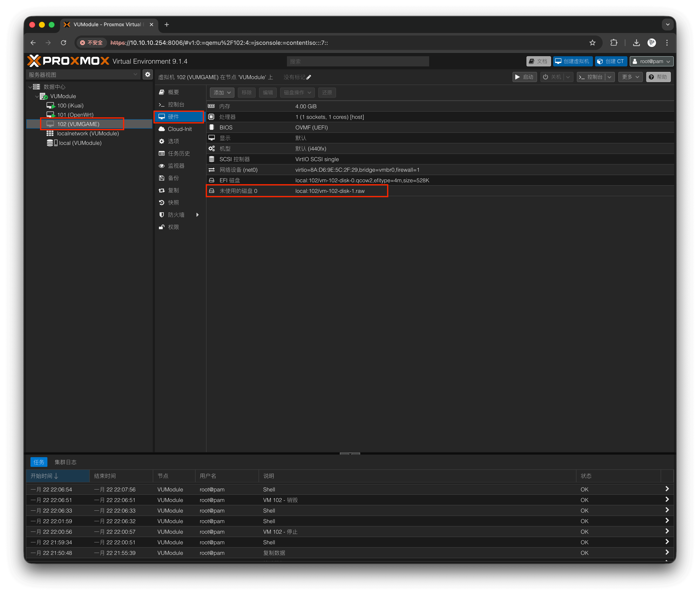Open the browser extensions puzzle icon
The width and height of the screenshot is (700, 595).
[x=614, y=43]
